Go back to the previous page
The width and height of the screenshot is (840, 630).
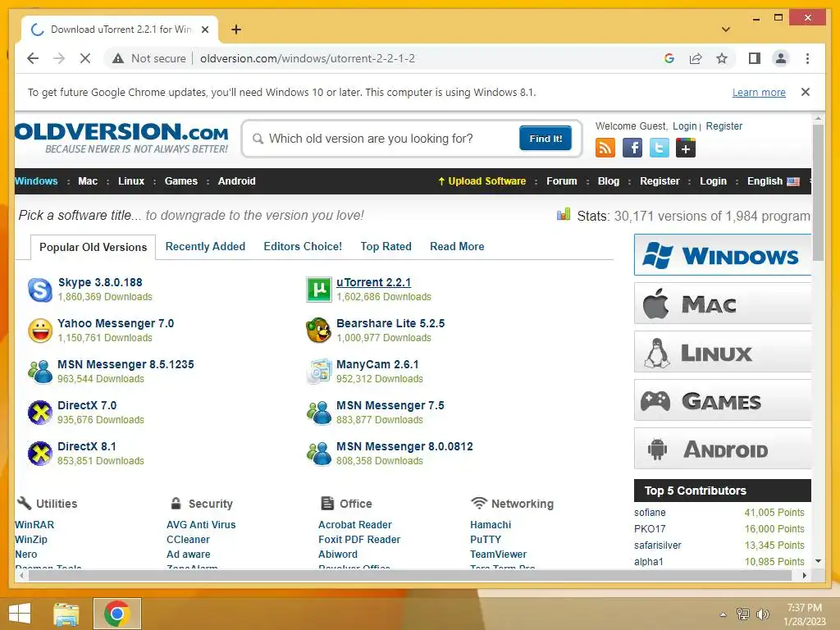coord(33,58)
